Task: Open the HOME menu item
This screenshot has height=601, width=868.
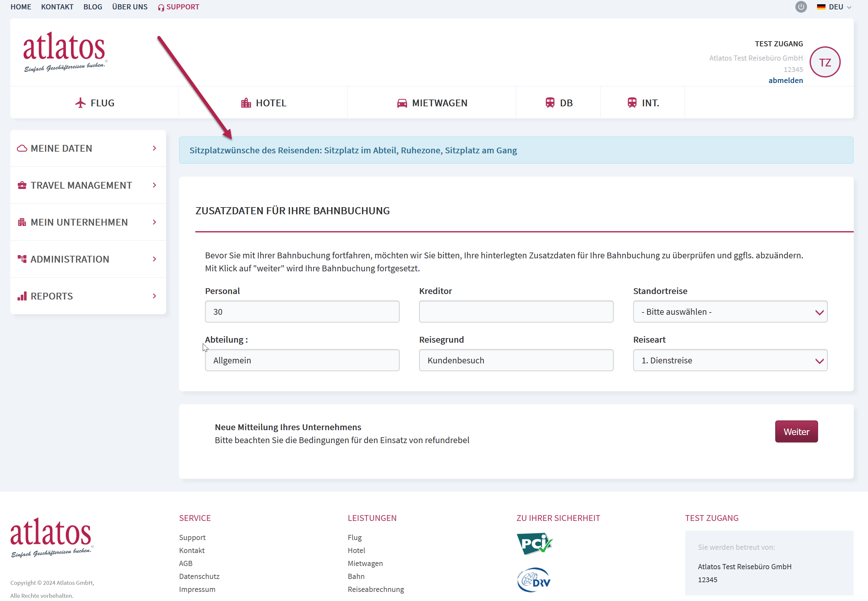Action: (21, 7)
